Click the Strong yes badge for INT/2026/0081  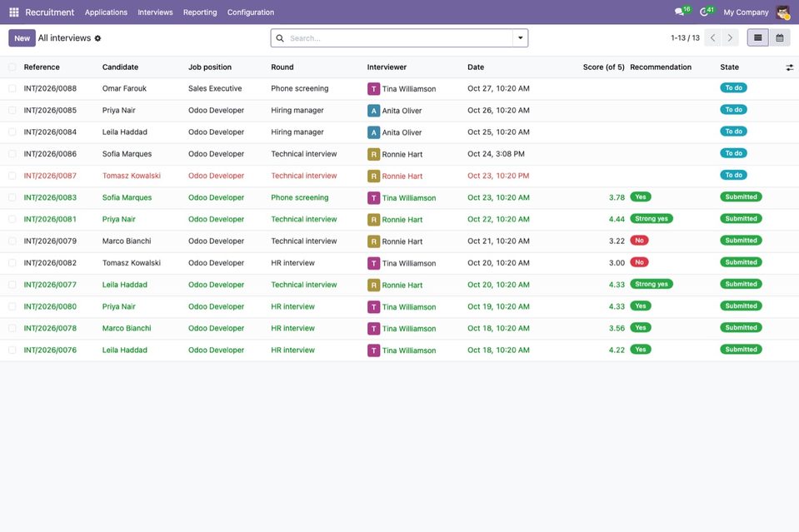click(x=652, y=219)
